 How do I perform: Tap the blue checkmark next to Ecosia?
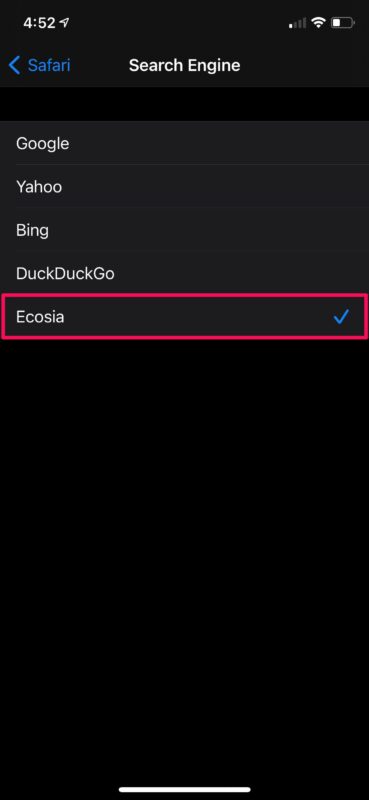(x=341, y=317)
